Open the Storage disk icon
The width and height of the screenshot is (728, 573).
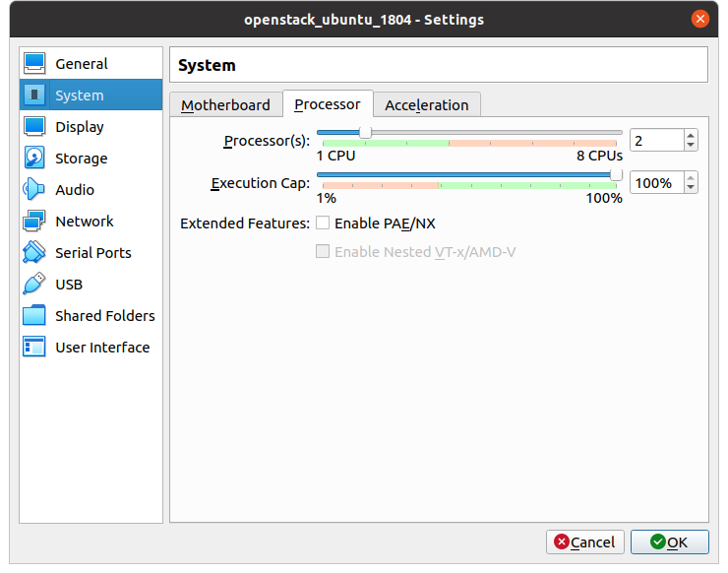coord(34,158)
